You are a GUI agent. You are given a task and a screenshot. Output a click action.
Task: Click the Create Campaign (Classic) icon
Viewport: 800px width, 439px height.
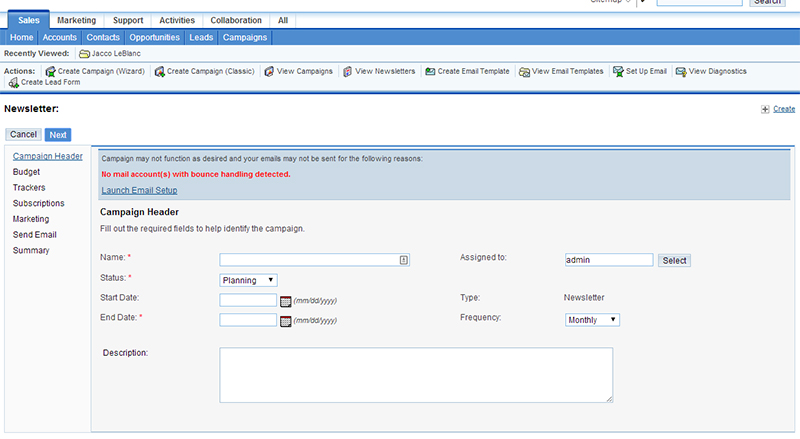click(x=157, y=72)
